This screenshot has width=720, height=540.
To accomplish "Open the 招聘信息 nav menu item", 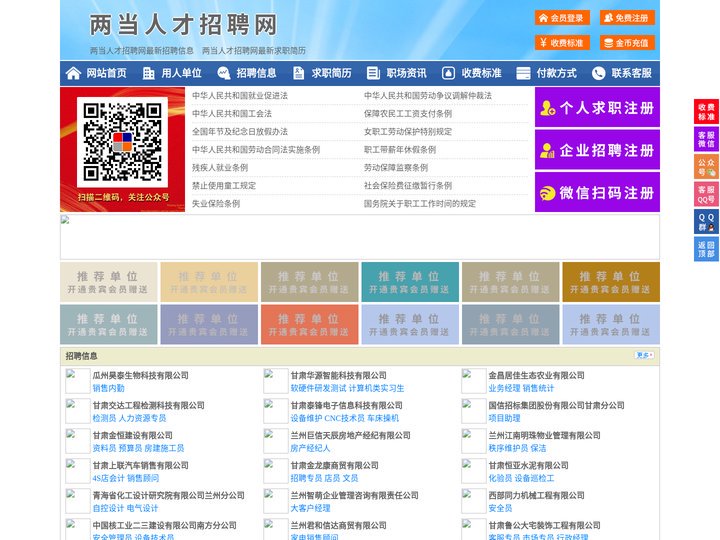I will coord(256,73).
